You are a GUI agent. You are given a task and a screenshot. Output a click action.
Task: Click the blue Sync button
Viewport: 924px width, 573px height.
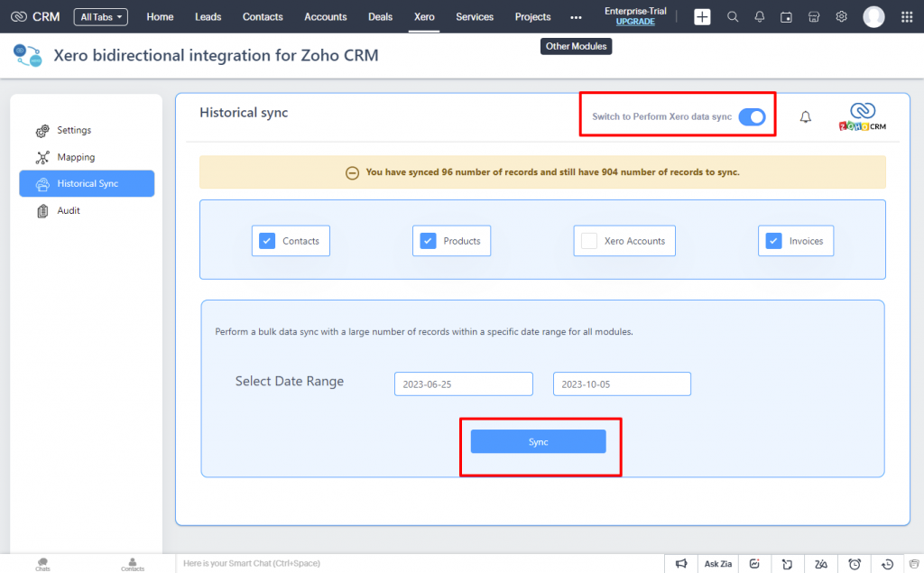click(538, 441)
